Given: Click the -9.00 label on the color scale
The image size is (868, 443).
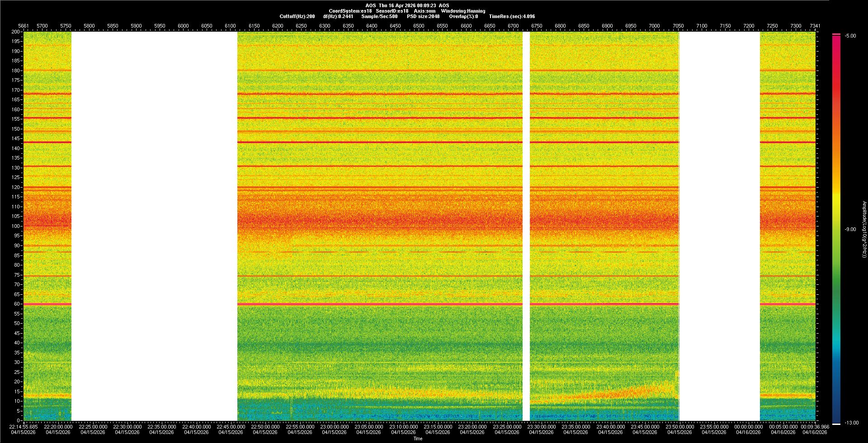Looking at the screenshot, I should point(850,230).
